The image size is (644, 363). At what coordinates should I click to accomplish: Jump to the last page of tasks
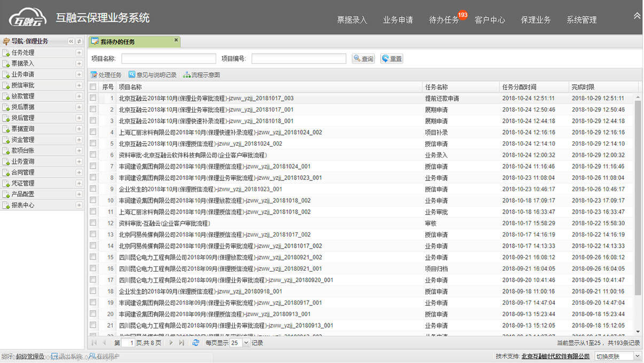(182, 343)
